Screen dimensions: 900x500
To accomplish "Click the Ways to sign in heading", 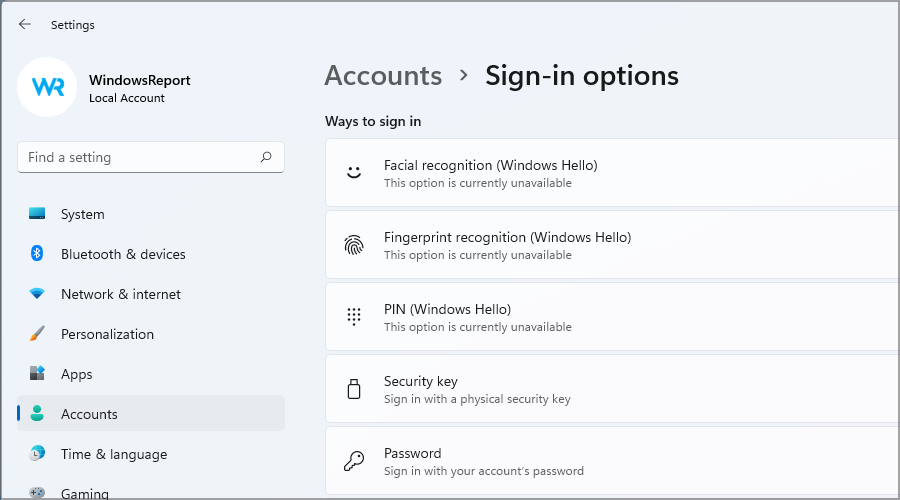I will tap(373, 121).
